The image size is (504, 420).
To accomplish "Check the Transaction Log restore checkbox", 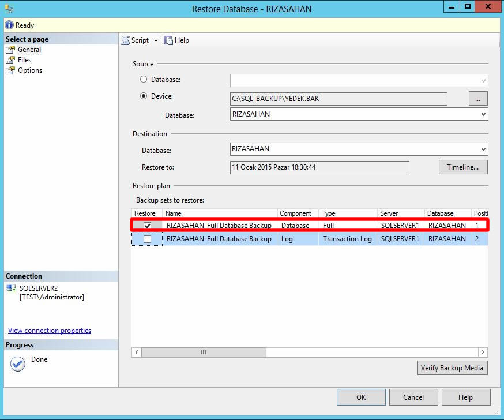I will pyautogui.click(x=148, y=239).
